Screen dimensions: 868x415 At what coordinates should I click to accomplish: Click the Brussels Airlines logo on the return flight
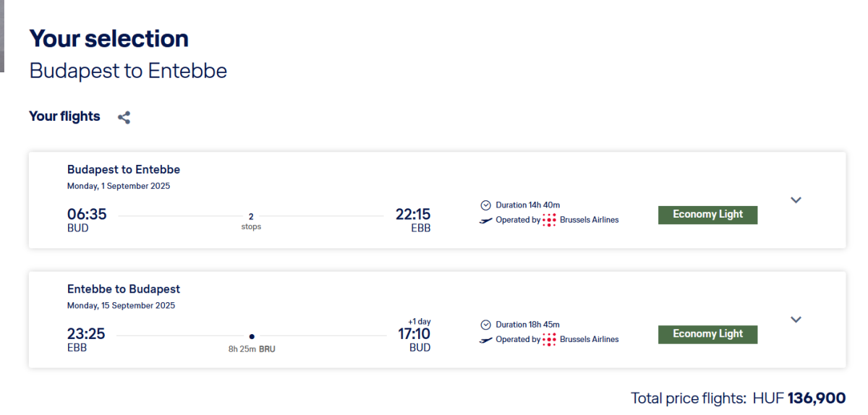tap(550, 339)
